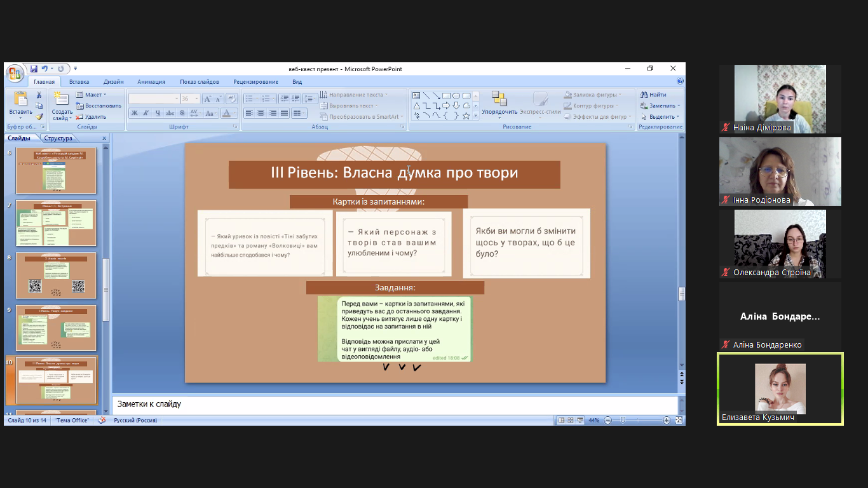Select the Format Painter brush icon
Image resolution: width=868 pixels, height=488 pixels.
click(x=39, y=116)
